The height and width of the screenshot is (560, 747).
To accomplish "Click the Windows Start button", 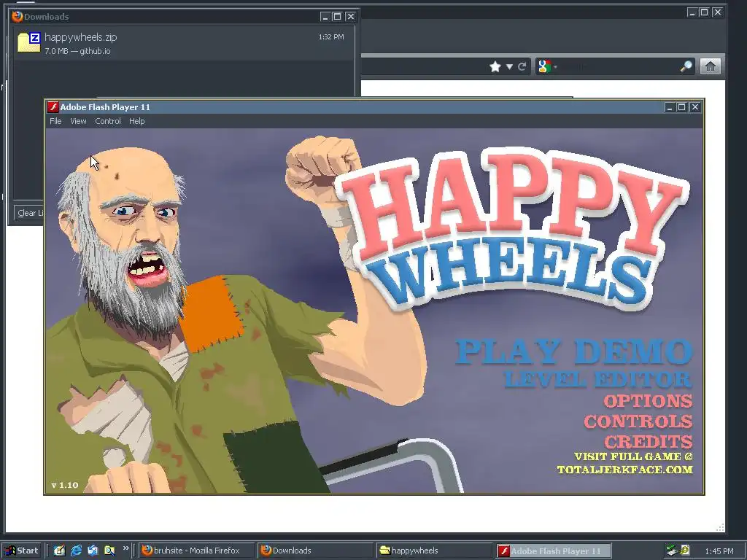I will 22,551.
